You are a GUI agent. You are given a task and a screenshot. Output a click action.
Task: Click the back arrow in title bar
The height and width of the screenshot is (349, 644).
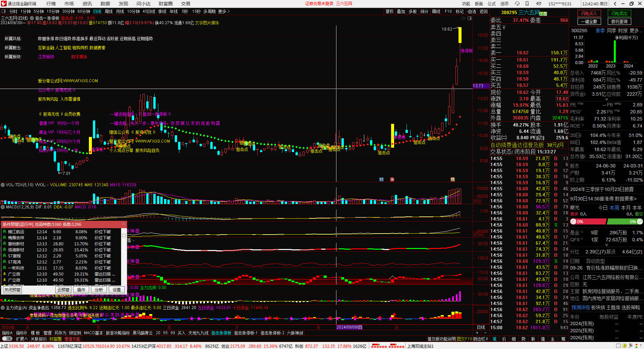tap(615, 4)
